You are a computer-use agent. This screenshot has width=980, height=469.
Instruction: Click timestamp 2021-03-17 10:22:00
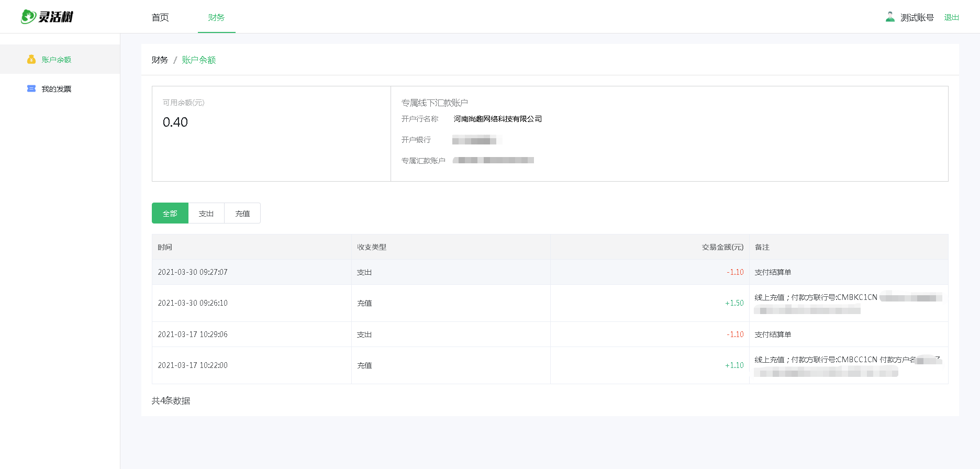193,365
